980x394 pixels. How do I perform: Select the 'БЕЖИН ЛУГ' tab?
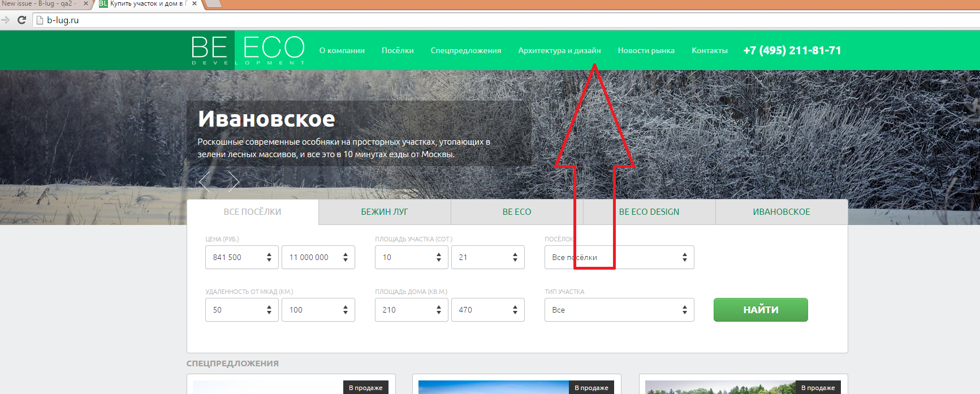tap(385, 212)
